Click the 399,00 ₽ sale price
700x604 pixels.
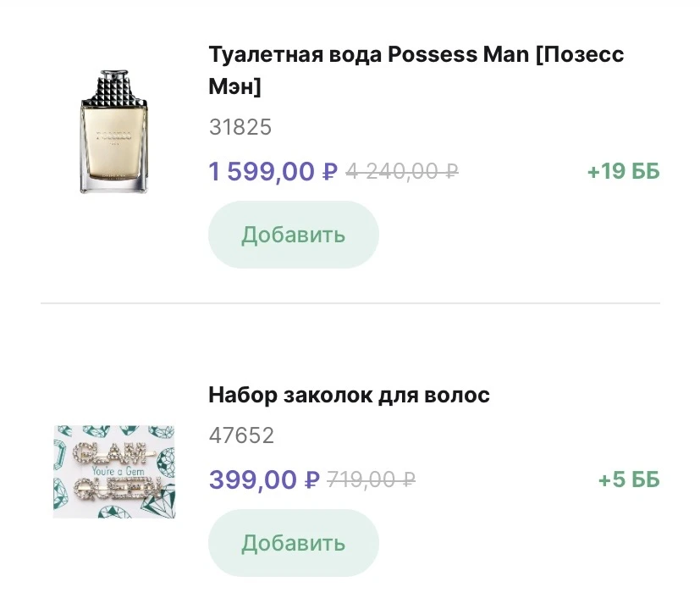pyautogui.click(x=264, y=480)
